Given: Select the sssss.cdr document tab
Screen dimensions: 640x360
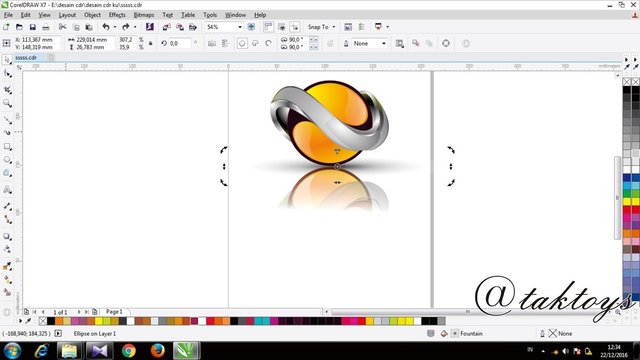Looking at the screenshot, I should (26, 58).
